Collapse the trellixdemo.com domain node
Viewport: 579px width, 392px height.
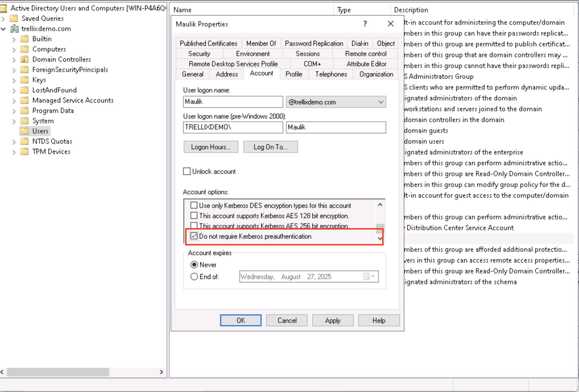pyautogui.click(x=3, y=29)
